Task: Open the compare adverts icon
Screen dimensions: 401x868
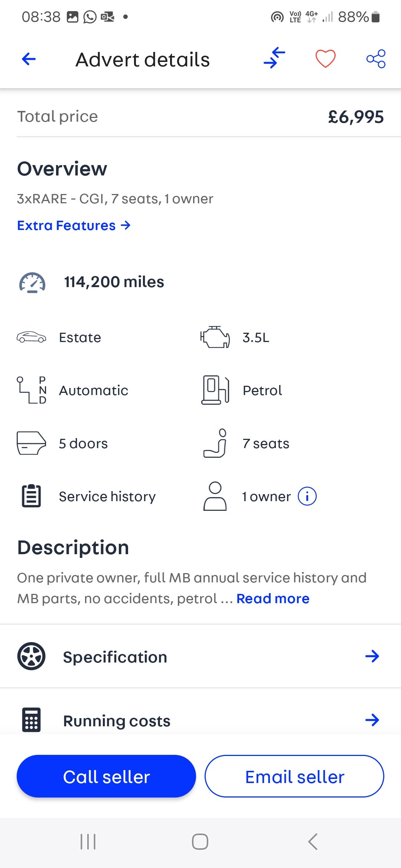Action: coord(274,58)
